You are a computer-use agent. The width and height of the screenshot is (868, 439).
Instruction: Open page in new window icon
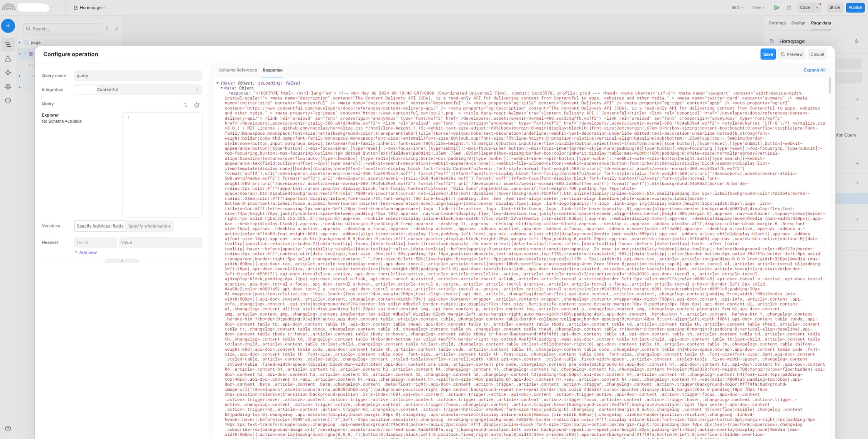(x=788, y=8)
